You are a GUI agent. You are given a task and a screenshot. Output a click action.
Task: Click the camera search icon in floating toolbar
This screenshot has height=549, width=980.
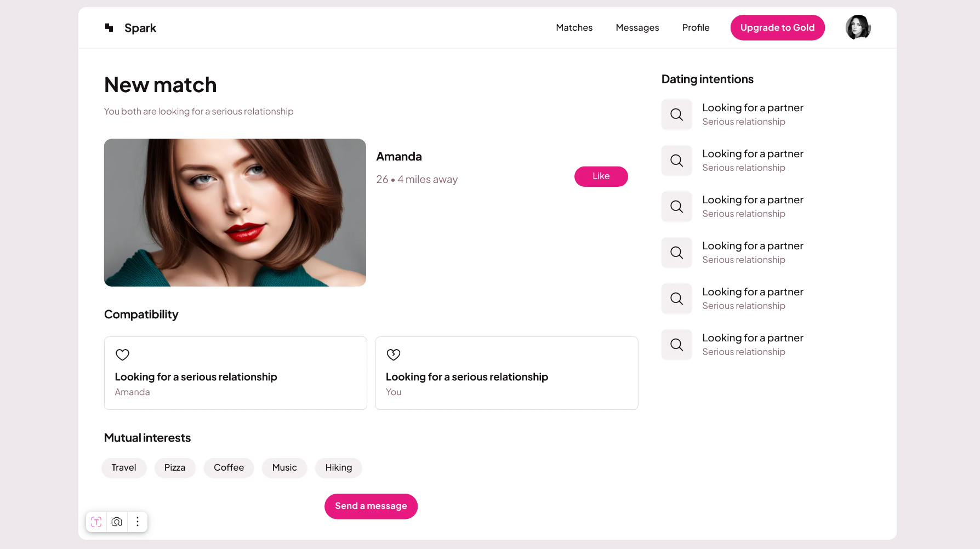[x=117, y=522]
